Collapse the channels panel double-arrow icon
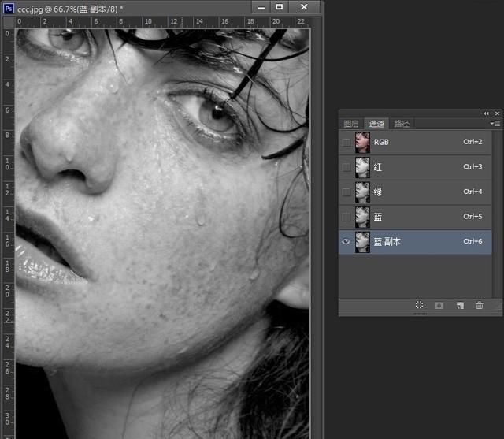 [487, 113]
